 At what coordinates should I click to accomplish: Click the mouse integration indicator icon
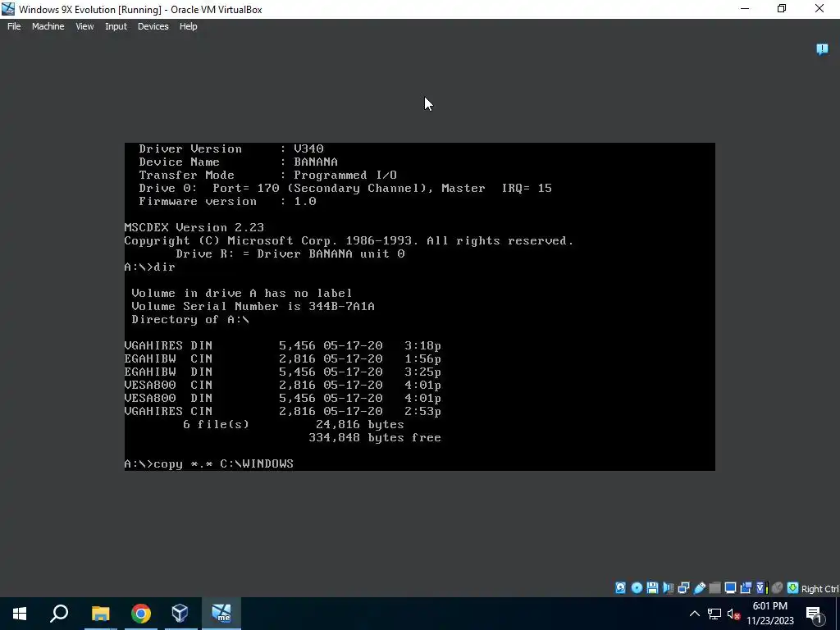pyautogui.click(x=778, y=587)
